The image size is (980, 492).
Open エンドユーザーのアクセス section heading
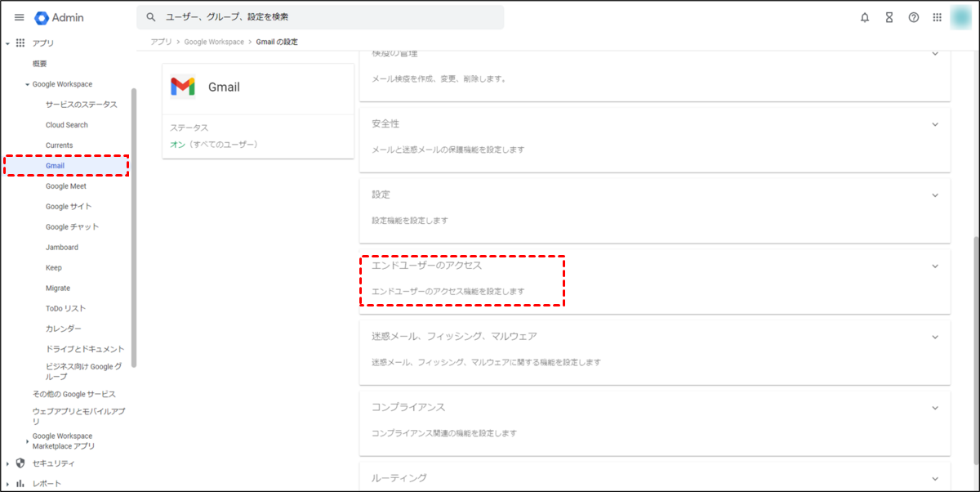[427, 266]
